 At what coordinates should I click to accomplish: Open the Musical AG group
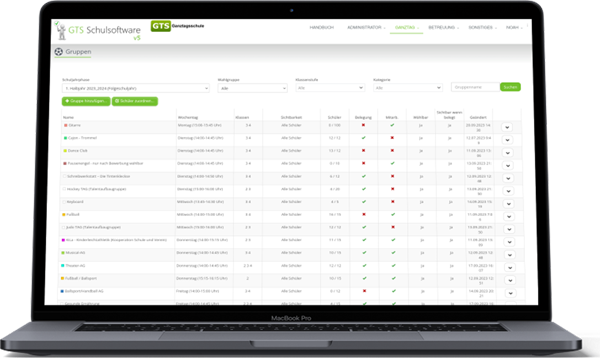(75, 252)
